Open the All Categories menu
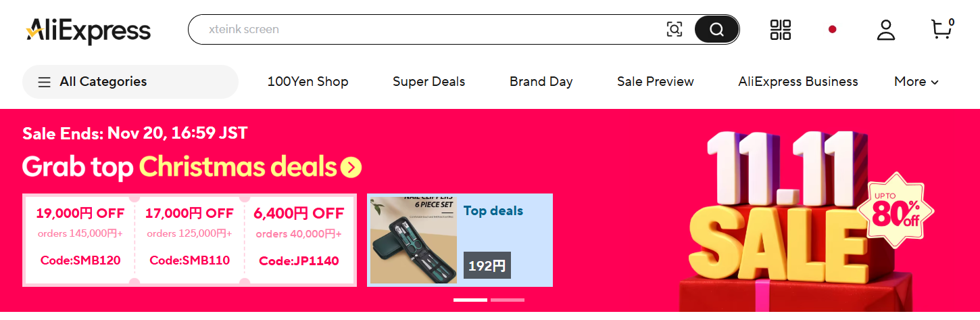The height and width of the screenshot is (320, 980). pos(130,82)
